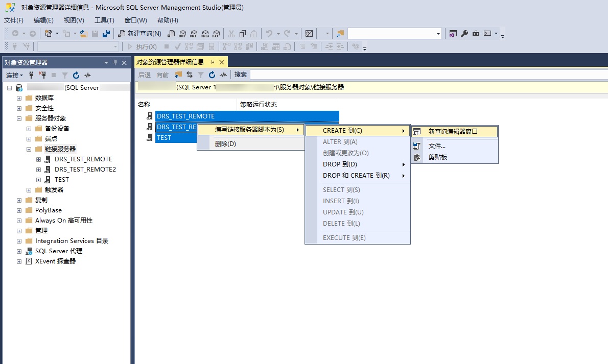Open Object Explorer window position dropdown arrow
608x364 pixels.
[106, 62]
